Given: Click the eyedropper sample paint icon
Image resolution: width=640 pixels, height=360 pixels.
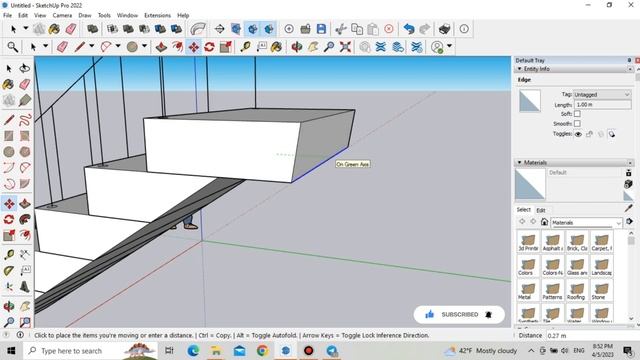Looking at the screenshot, I should 629,209.
